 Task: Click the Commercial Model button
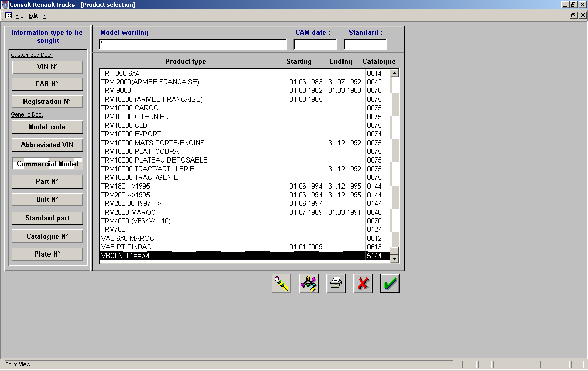tap(47, 164)
